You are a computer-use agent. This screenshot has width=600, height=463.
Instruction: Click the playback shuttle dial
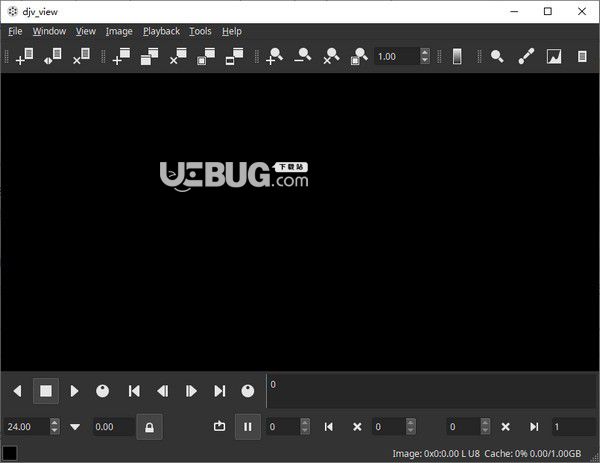pyautogui.click(x=103, y=391)
